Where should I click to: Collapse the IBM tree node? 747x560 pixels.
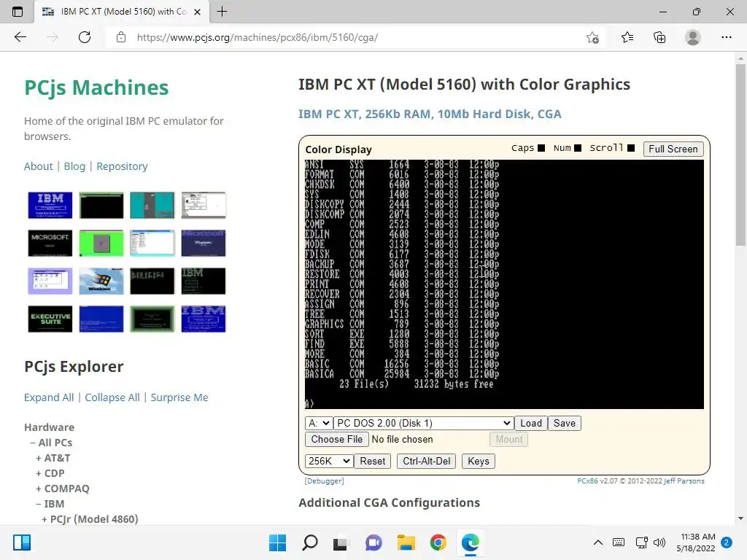click(50, 504)
